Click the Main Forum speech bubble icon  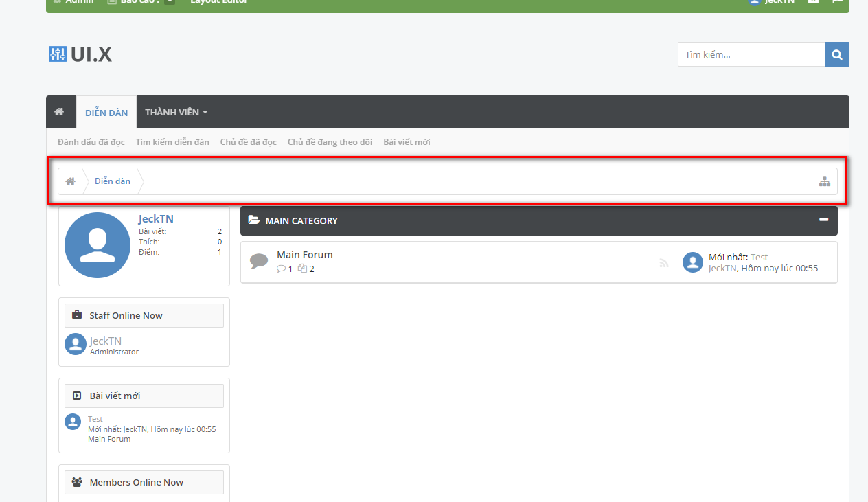point(259,261)
